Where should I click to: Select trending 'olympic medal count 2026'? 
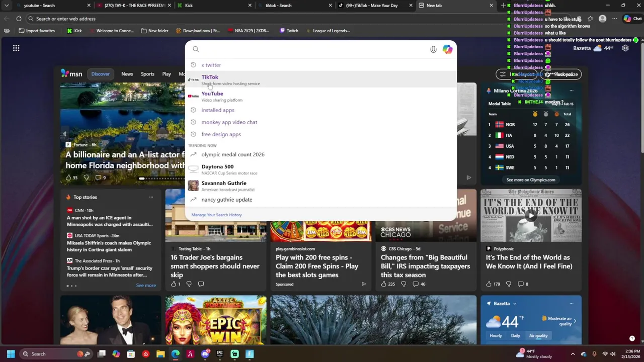tap(321, 154)
